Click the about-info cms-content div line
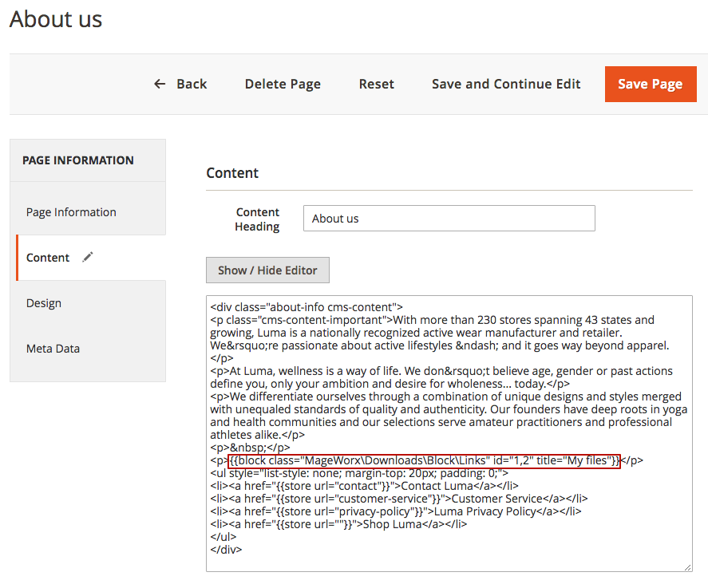Viewport: 708px width, 588px height. (x=307, y=307)
